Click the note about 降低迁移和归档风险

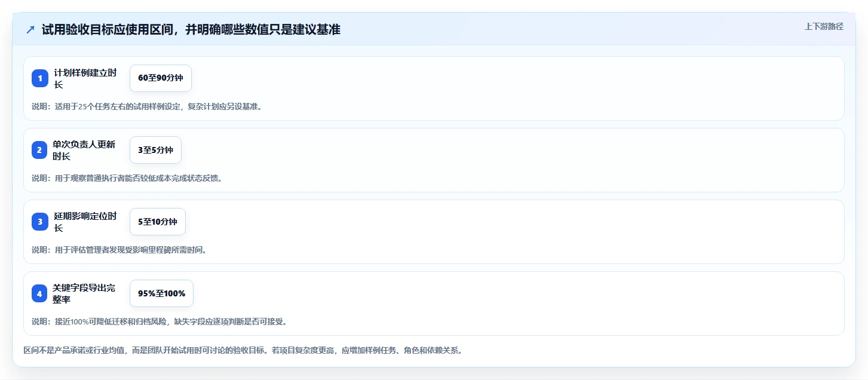click(x=161, y=321)
